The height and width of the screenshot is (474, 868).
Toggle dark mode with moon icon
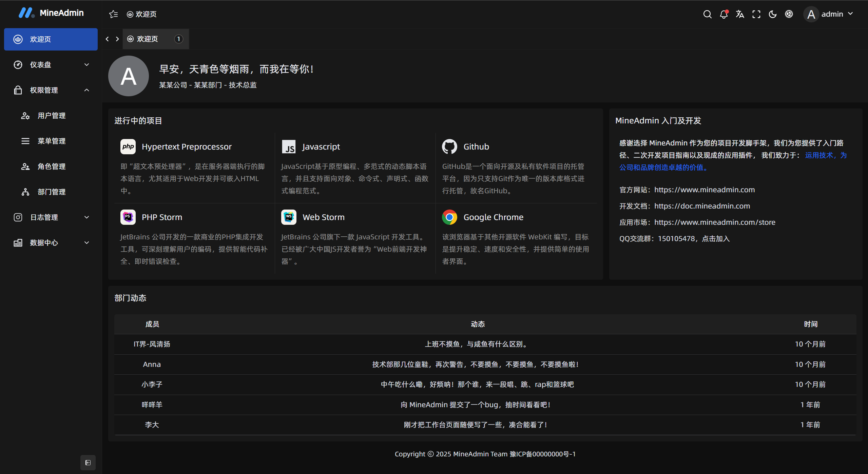pos(772,14)
